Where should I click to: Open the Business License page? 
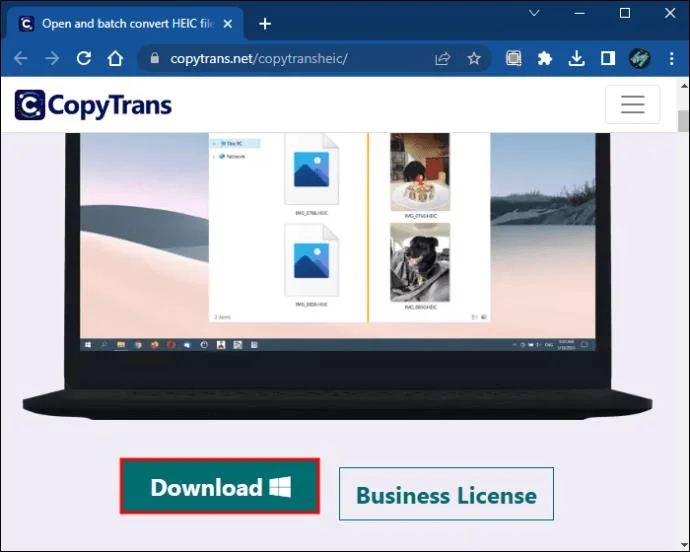pyautogui.click(x=446, y=494)
